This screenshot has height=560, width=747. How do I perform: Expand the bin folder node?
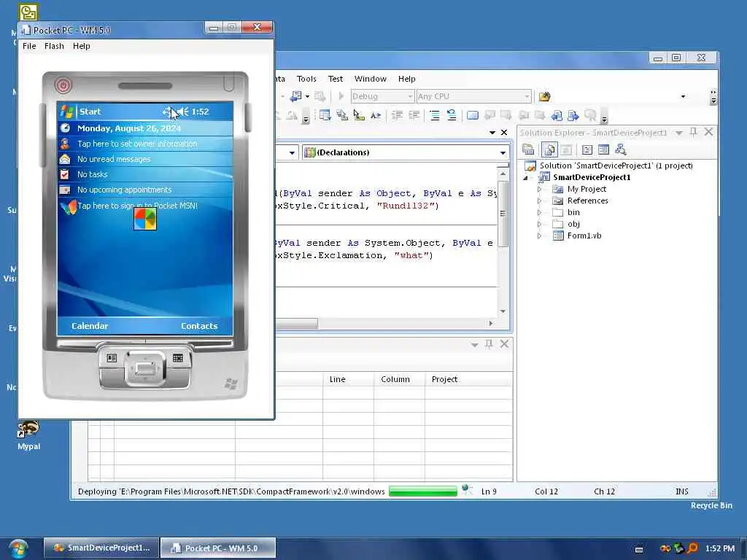point(539,212)
